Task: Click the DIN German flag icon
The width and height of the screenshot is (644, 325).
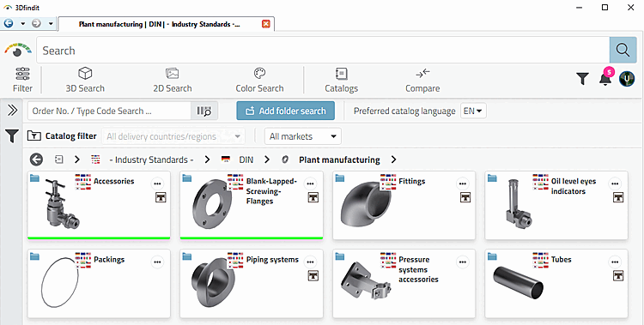Action: (x=225, y=159)
